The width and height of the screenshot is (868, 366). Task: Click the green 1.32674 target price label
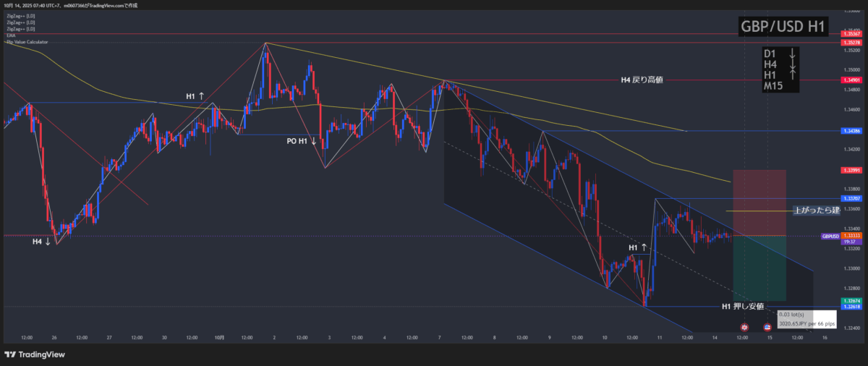[851, 300]
